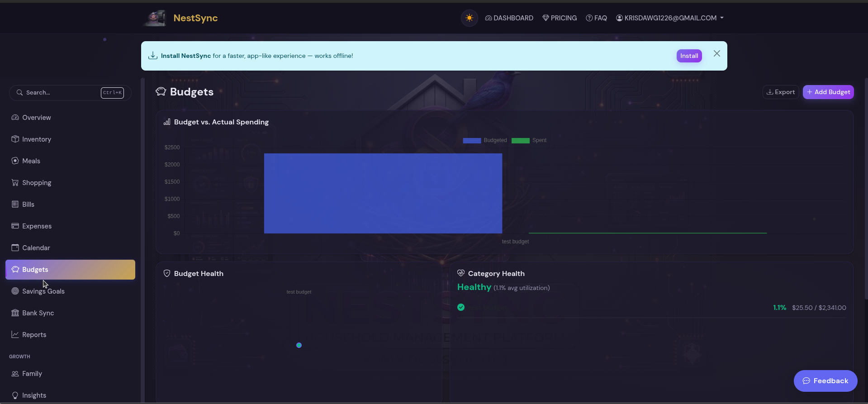Click the Meals plate icon
The width and height of the screenshot is (868, 404).
(15, 161)
